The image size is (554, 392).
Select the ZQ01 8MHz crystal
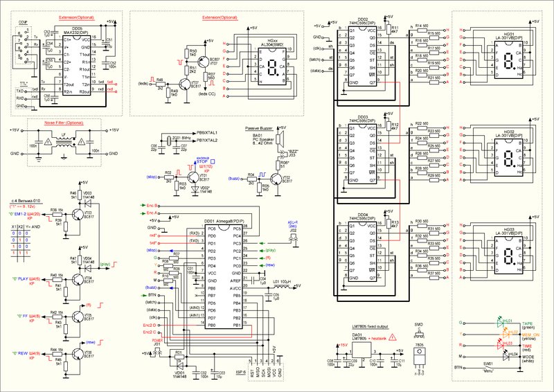pos(168,141)
